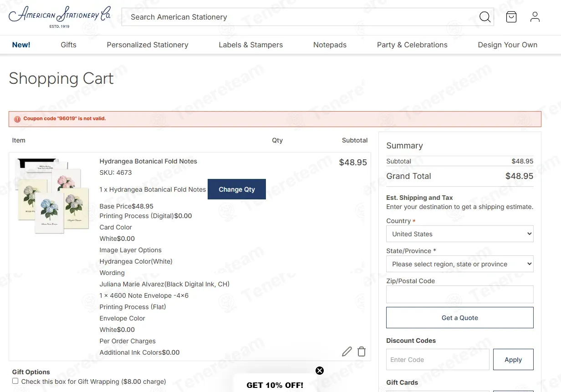
Task: Open the Notepads menu
Action: pos(330,45)
